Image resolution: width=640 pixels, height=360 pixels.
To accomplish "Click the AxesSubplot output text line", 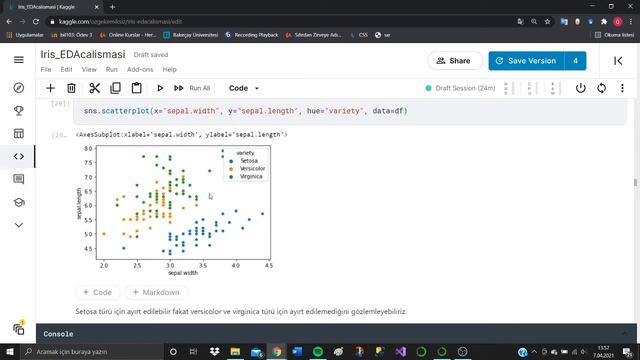I will (181, 134).
